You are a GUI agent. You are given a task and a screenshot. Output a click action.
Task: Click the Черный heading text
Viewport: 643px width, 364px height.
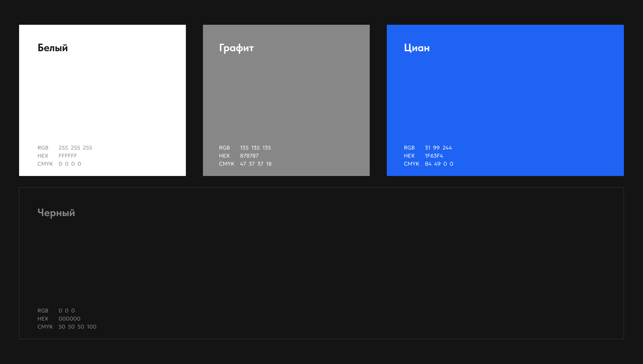click(56, 213)
